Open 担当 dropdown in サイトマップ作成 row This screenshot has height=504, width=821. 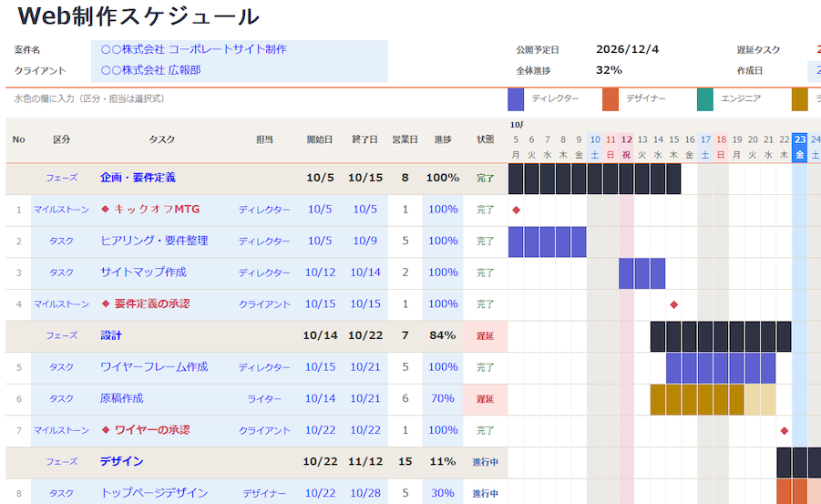[x=264, y=273]
